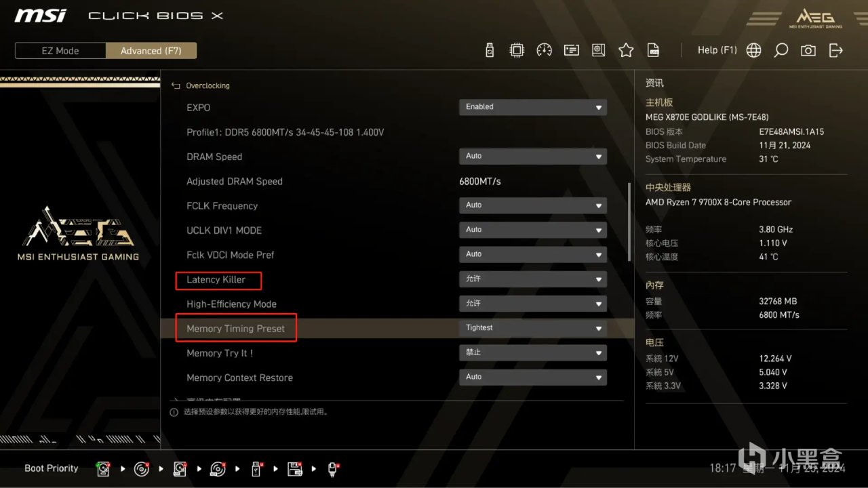The width and height of the screenshot is (868, 488).
Task: Select the USB floppy boot device icon
Action: pyautogui.click(x=295, y=468)
